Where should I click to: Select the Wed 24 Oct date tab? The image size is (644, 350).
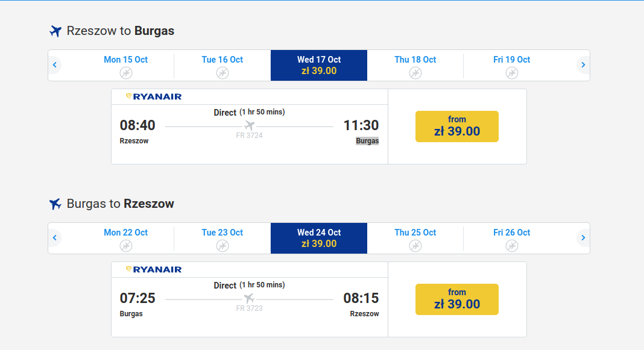[x=319, y=238]
